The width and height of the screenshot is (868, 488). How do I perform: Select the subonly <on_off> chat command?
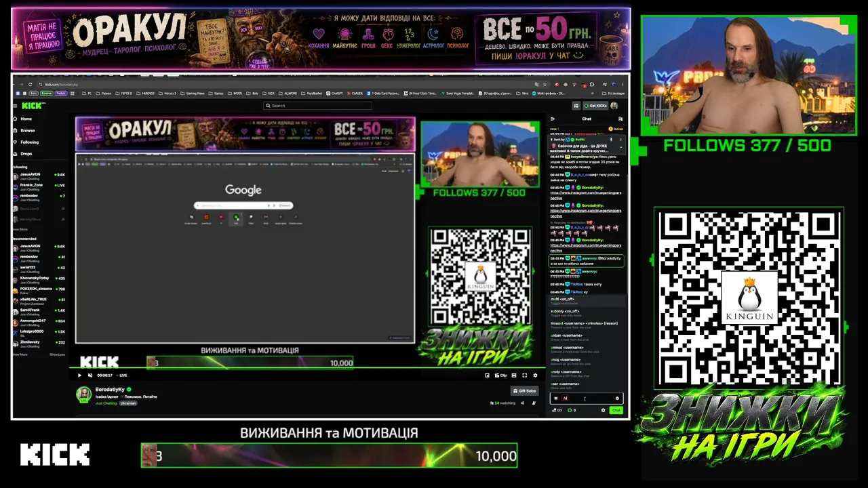click(x=587, y=313)
